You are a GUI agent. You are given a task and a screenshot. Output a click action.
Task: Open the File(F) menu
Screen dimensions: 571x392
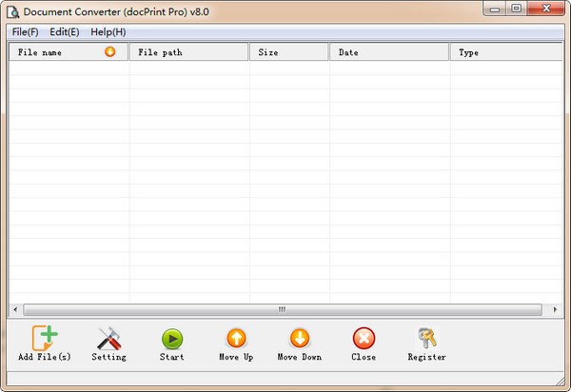(25, 31)
